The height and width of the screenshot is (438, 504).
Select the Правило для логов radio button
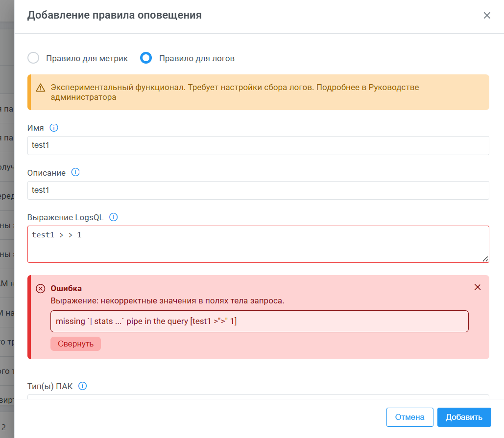pyautogui.click(x=146, y=58)
